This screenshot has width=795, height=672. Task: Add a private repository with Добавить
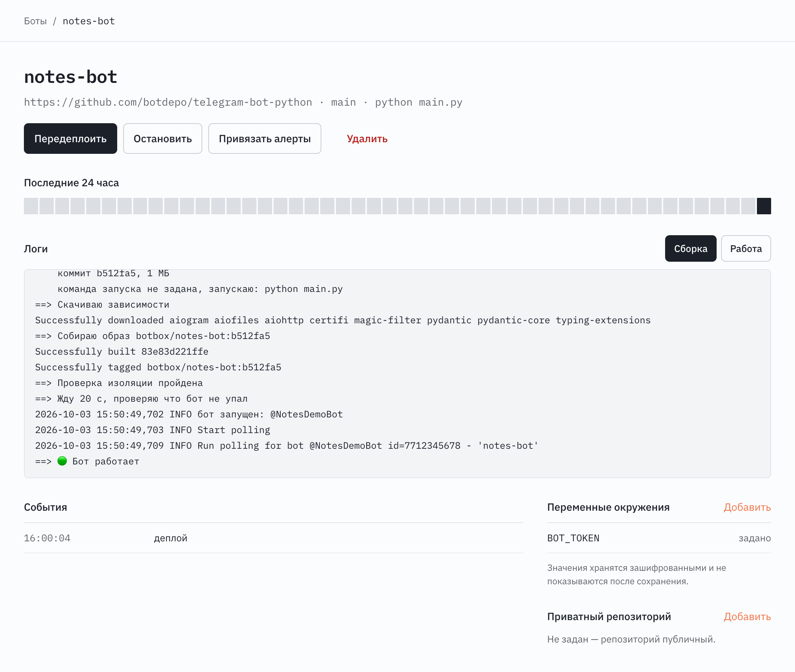747,617
